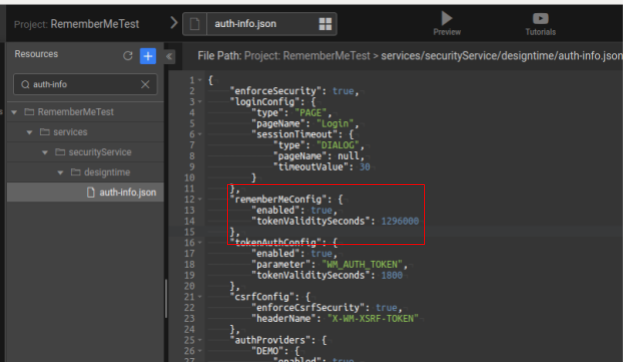This screenshot has height=362, width=623.
Task: Click the Resources panel title
Action: [x=36, y=54]
